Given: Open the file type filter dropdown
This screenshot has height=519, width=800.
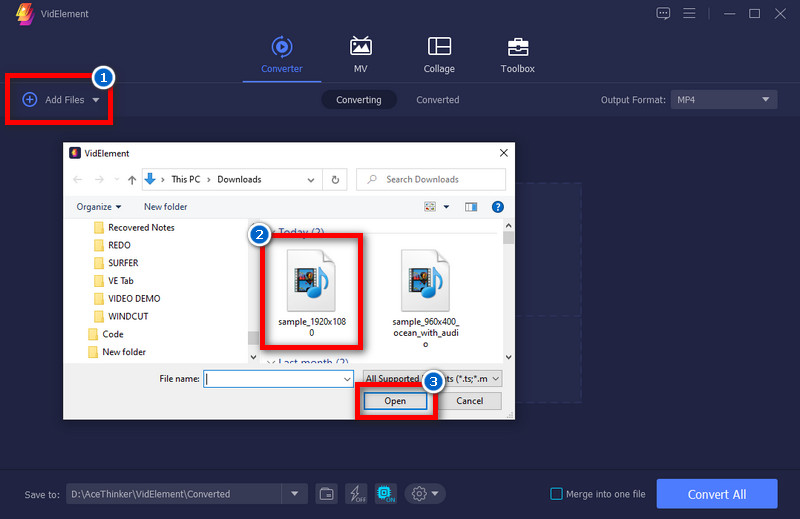Looking at the screenshot, I should click(432, 379).
